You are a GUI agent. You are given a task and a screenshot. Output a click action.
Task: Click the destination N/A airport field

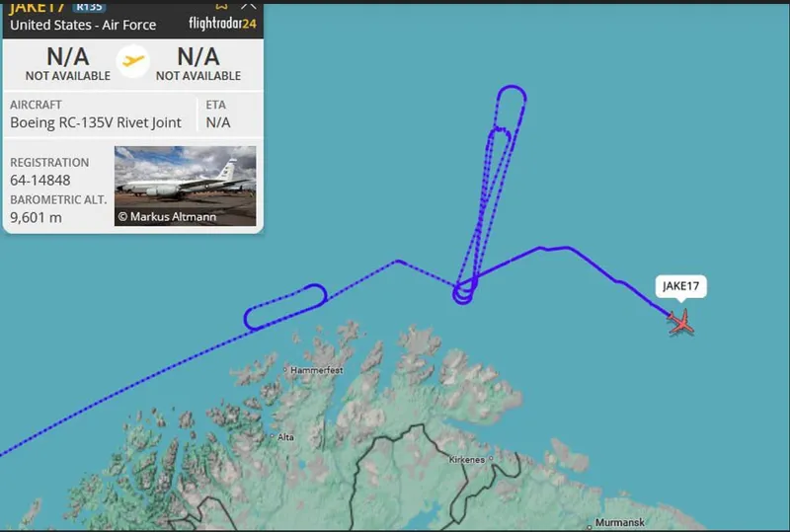pos(198,63)
